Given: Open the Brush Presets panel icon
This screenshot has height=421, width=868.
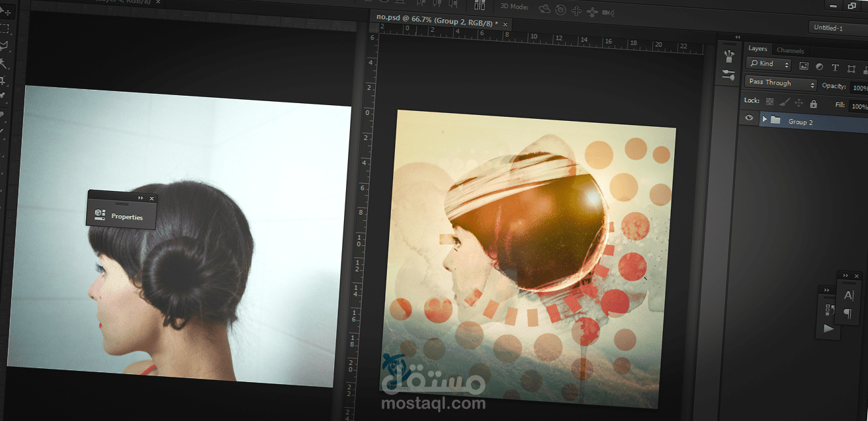Looking at the screenshot, I should (729, 56).
